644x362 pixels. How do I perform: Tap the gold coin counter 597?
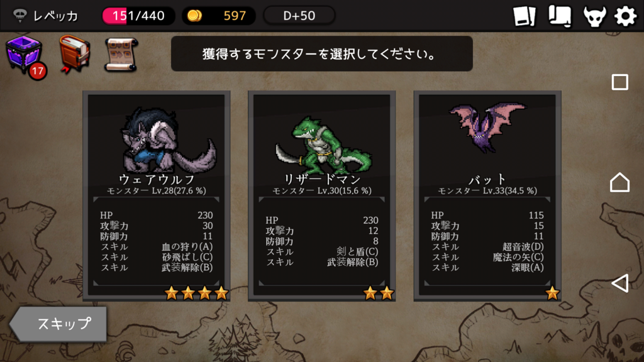(x=218, y=16)
